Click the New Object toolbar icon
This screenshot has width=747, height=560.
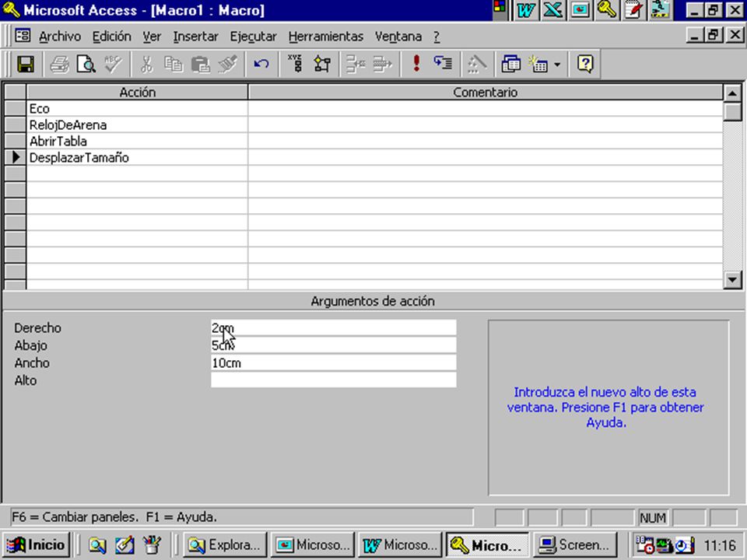[538, 64]
